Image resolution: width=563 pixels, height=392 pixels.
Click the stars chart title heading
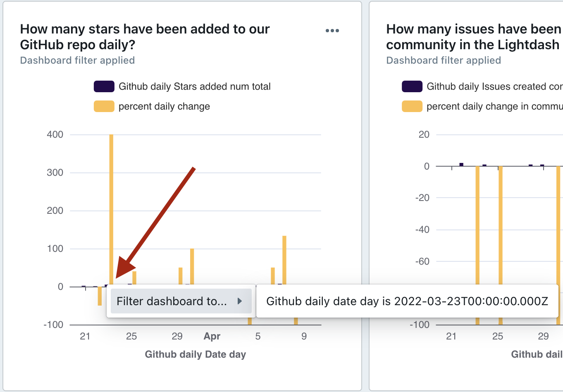(x=145, y=37)
